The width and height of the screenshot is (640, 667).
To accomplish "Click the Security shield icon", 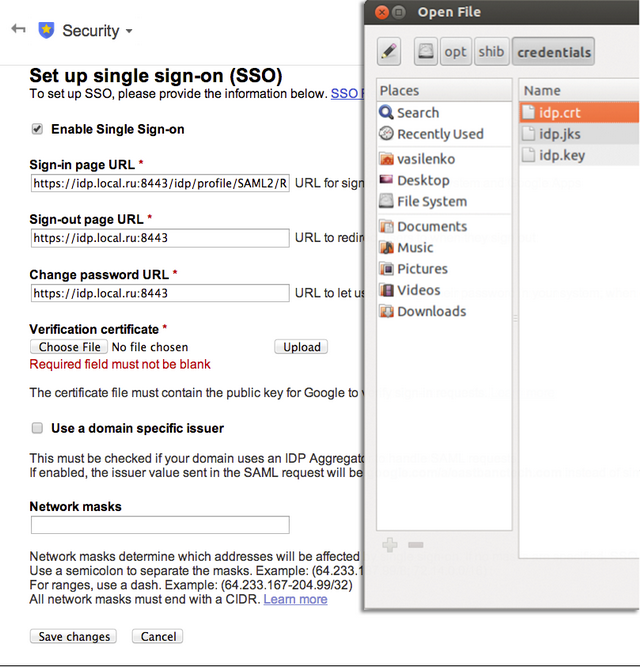I will point(46,30).
